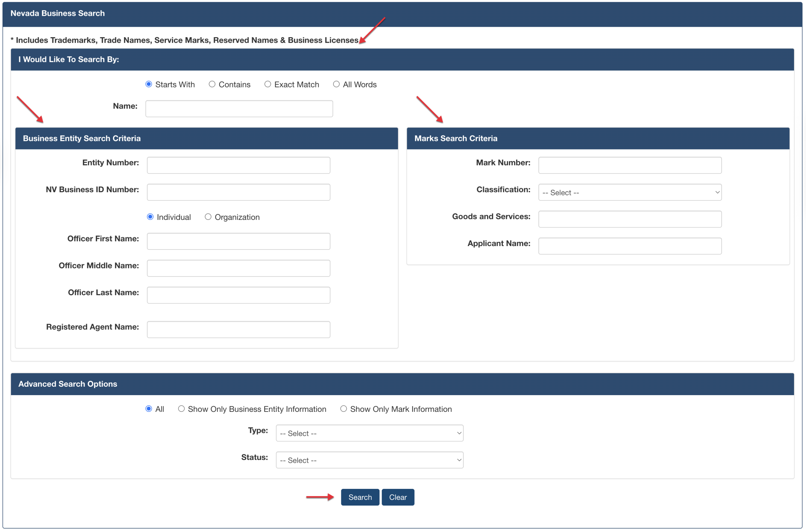Expand the Type dropdown menu
The image size is (806, 532).
click(x=369, y=433)
